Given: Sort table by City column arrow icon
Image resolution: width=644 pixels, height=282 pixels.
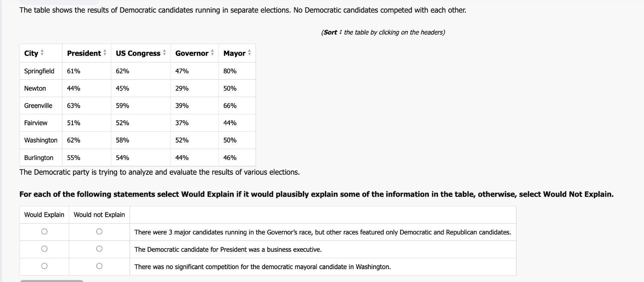Looking at the screenshot, I should [x=42, y=53].
